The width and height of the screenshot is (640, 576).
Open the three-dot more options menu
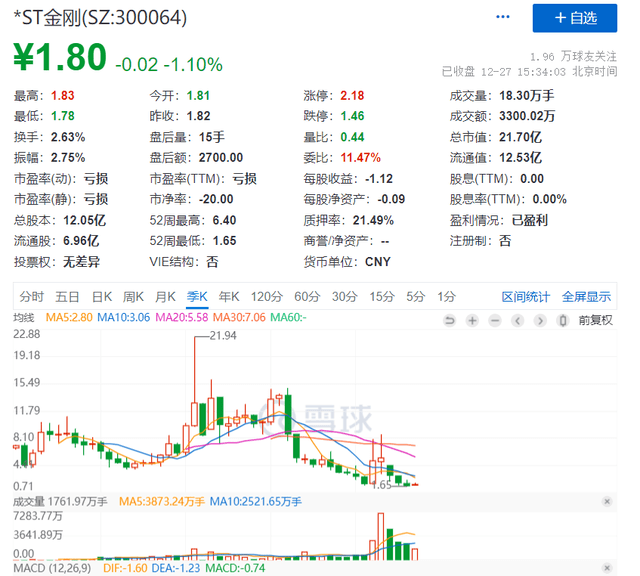502,17
